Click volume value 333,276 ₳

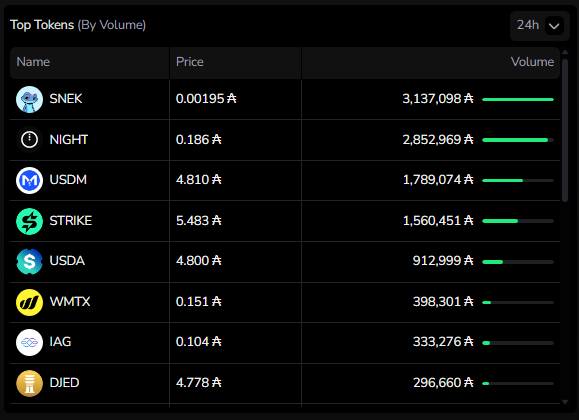point(443,342)
